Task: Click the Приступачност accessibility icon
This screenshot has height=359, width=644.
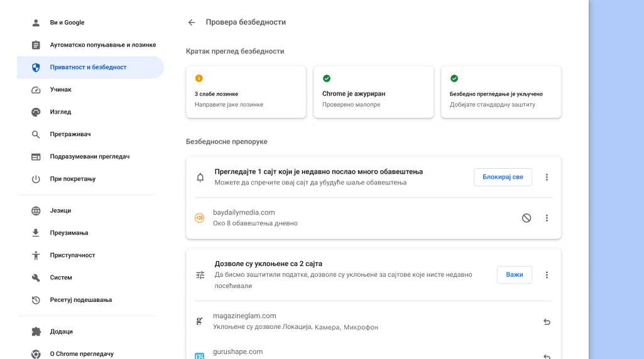Action: [36, 255]
